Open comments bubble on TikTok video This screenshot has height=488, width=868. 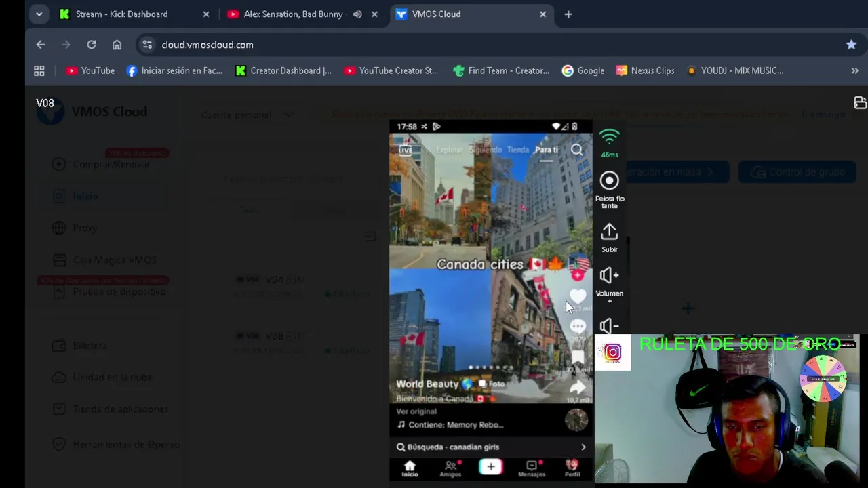coord(578,327)
